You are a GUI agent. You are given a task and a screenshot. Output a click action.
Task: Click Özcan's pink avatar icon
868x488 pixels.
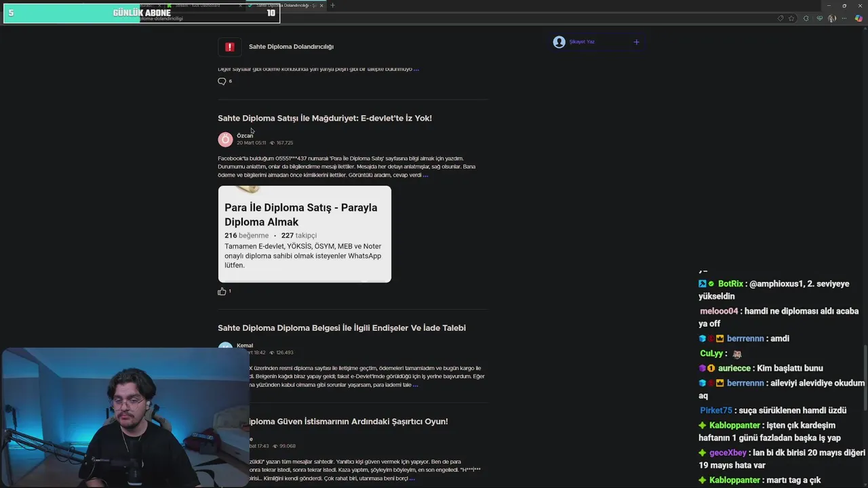(x=225, y=140)
